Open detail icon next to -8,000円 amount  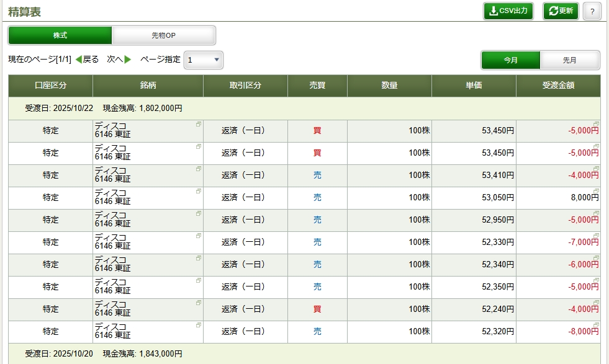[x=596, y=326]
